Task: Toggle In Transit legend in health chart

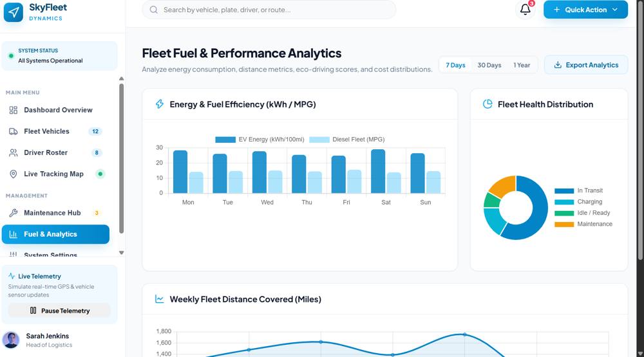Action: click(579, 191)
